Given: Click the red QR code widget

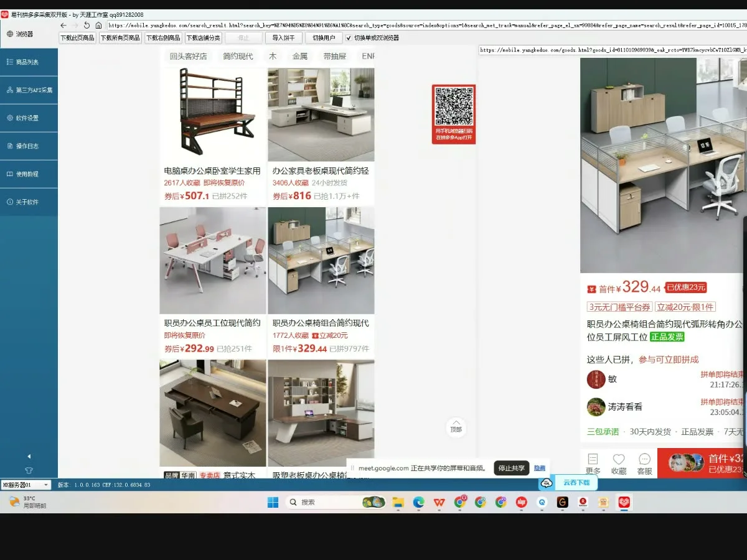Looking at the screenshot, I should click(454, 114).
